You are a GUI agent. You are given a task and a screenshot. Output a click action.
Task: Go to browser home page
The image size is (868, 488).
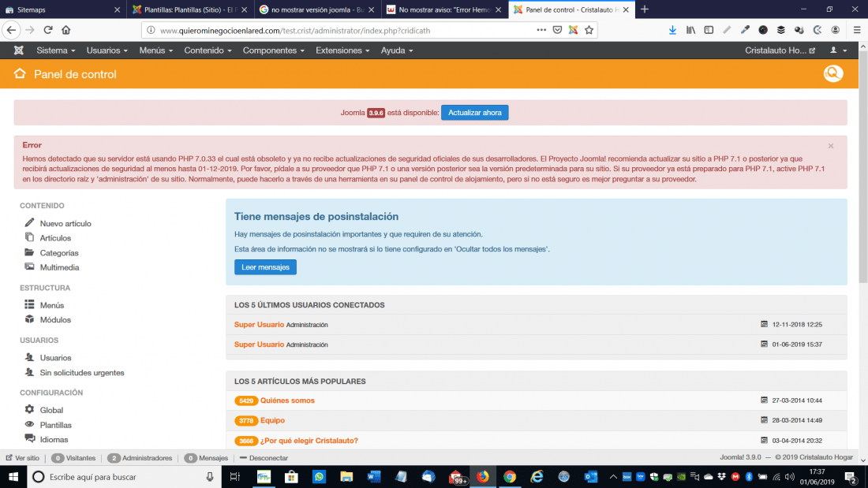pos(65,30)
